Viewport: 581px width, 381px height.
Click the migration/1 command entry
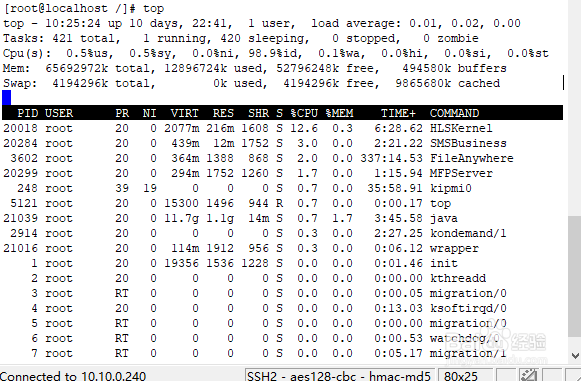468,353
